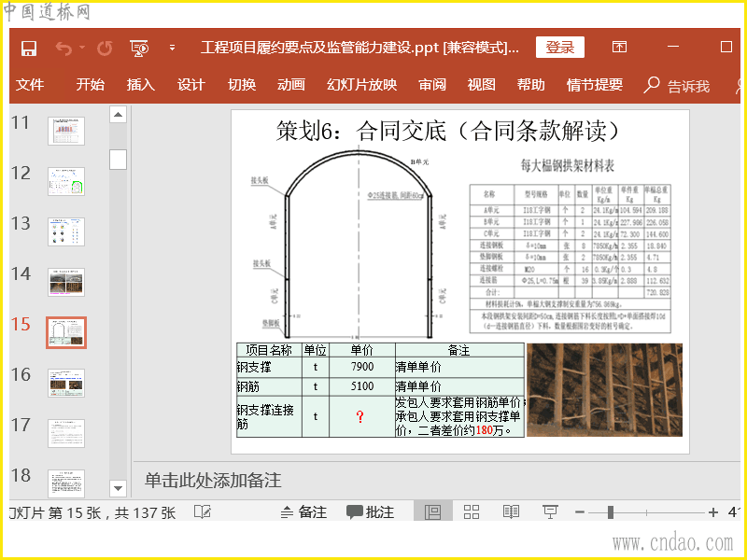Click the 告诉我 search box
Screen dimensions: 747x560
tap(678, 86)
